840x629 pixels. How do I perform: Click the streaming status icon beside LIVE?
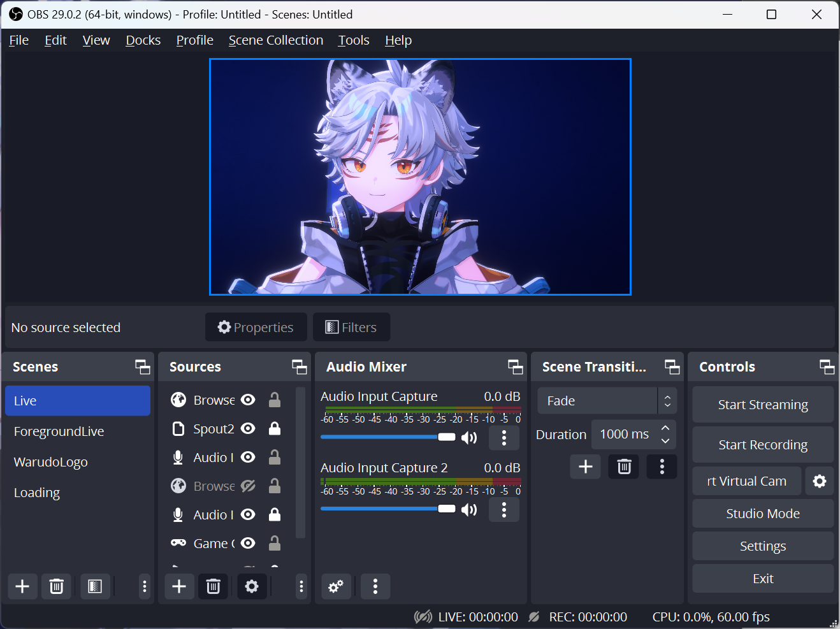click(x=423, y=617)
